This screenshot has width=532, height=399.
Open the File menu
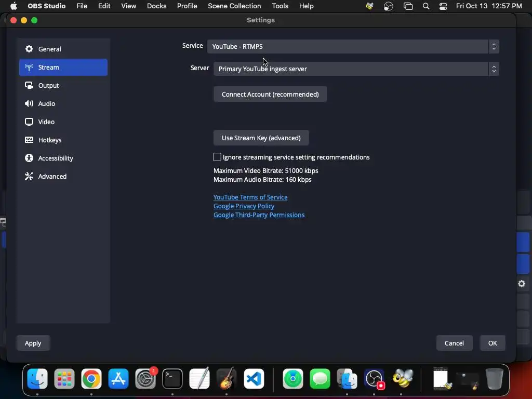tap(82, 6)
